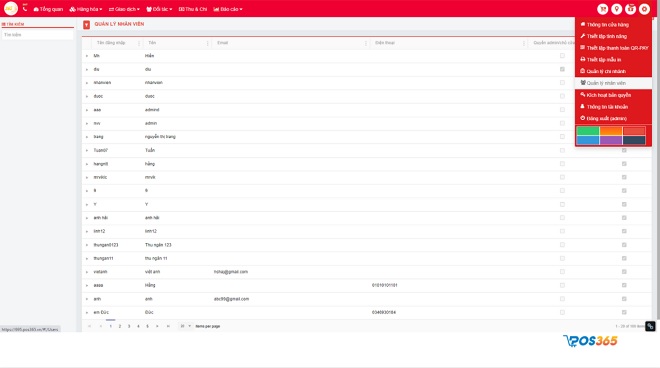This screenshot has height=368, width=660.
Task: Click the phone support icon near logo
Action: (x=25, y=8)
